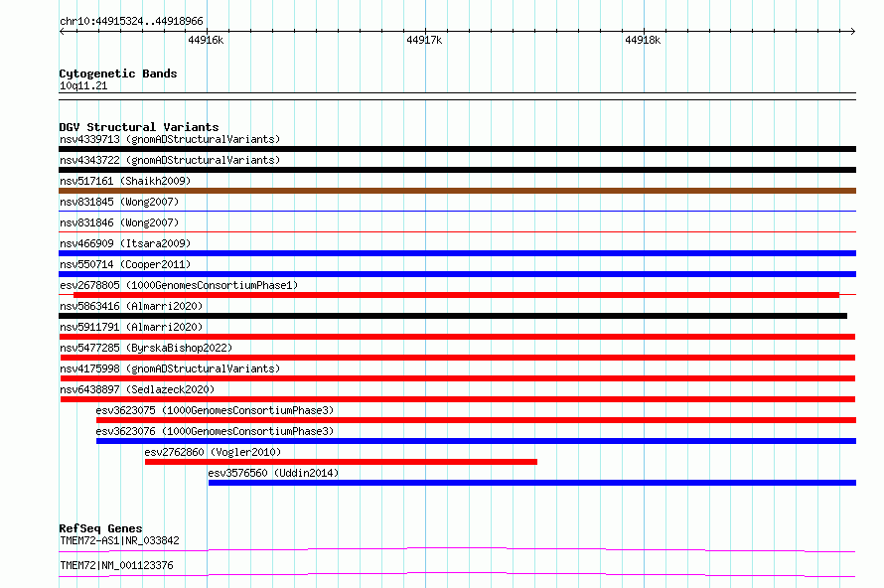This screenshot has width=884, height=588.
Task: Click the blue esv3623076 variant bar
Action: pos(477,441)
